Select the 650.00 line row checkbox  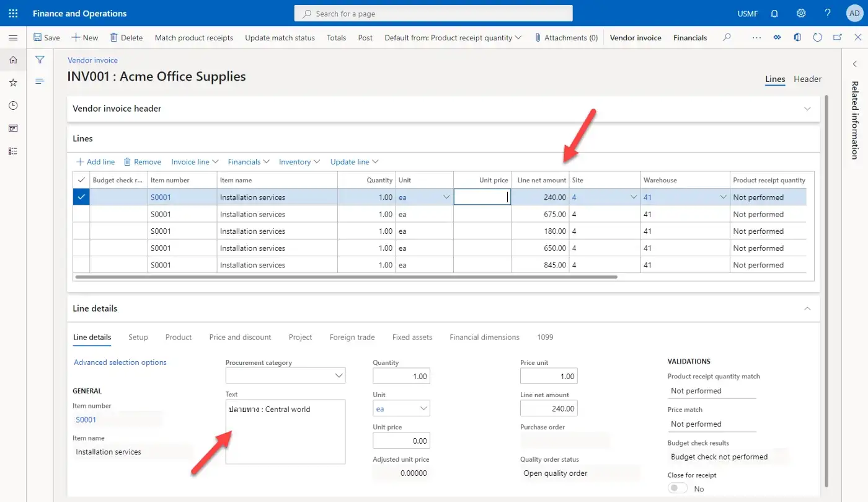[x=81, y=248]
